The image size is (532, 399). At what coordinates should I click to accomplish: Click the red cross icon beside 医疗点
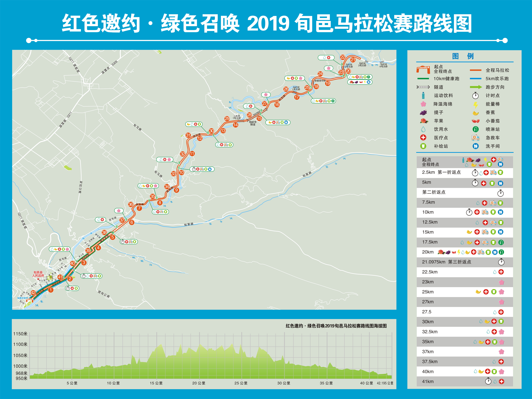(423, 138)
